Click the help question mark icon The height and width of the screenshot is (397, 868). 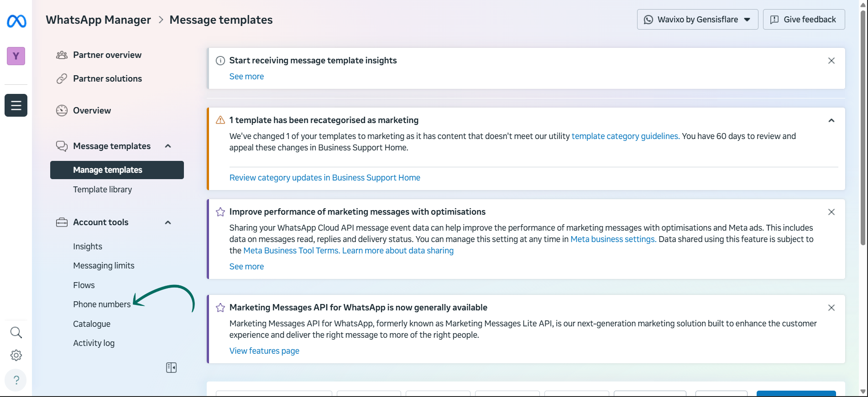click(x=16, y=380)
